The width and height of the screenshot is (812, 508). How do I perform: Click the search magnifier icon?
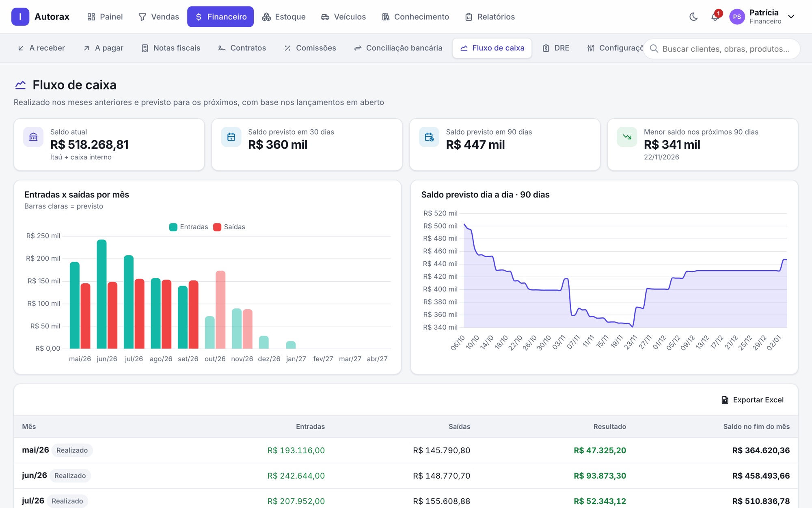click(654, 49)
